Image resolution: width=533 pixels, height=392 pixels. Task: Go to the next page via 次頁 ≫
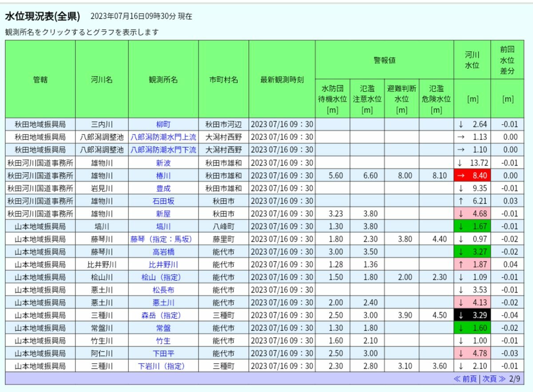tap(494, 379)
